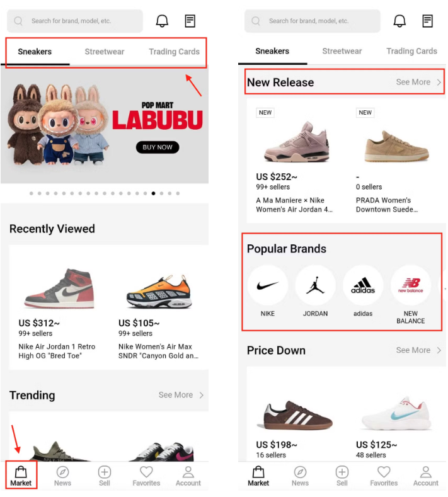448x497 pixels.
Task: Click the search field on left screen
Action: coord(75,21)
